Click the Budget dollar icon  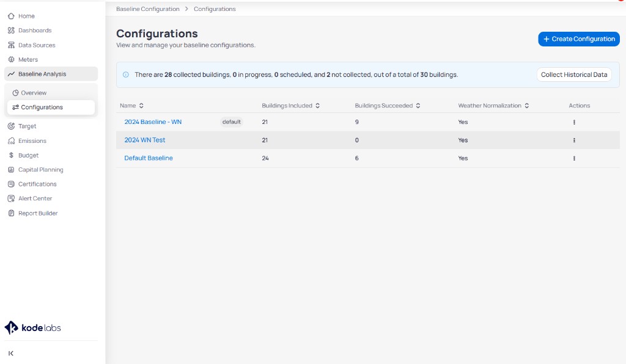(11, 155)
